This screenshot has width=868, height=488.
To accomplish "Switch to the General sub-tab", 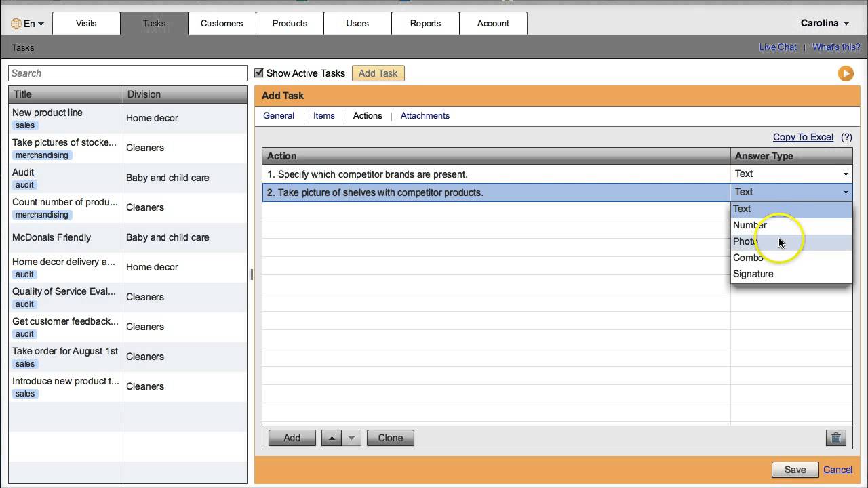I will pyautogui.click(x=279, y=116).
